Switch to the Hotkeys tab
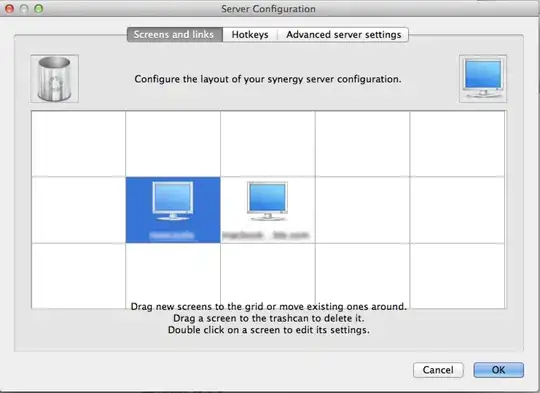540x393 pixels. click(250, 34)
